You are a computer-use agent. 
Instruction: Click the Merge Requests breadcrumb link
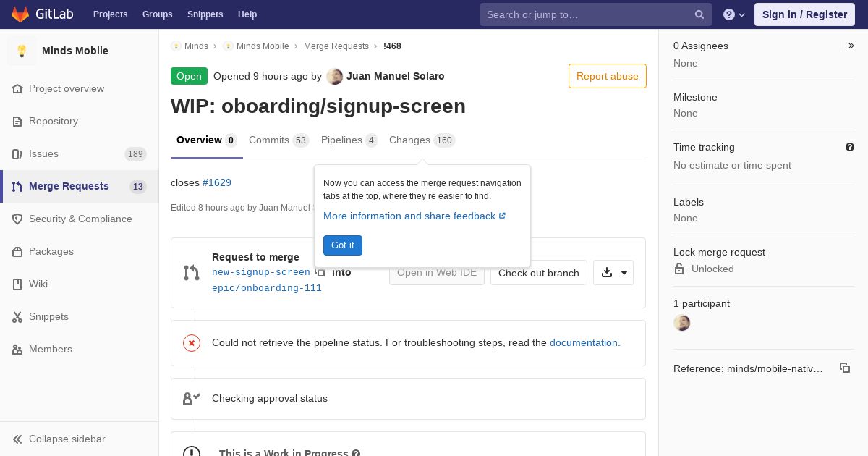point(336,46)
